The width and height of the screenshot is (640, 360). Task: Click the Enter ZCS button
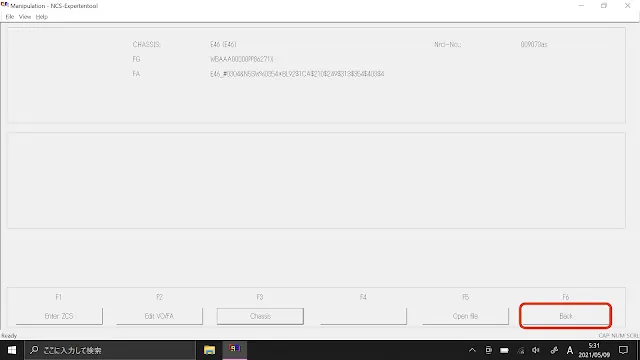coord(59,316)
